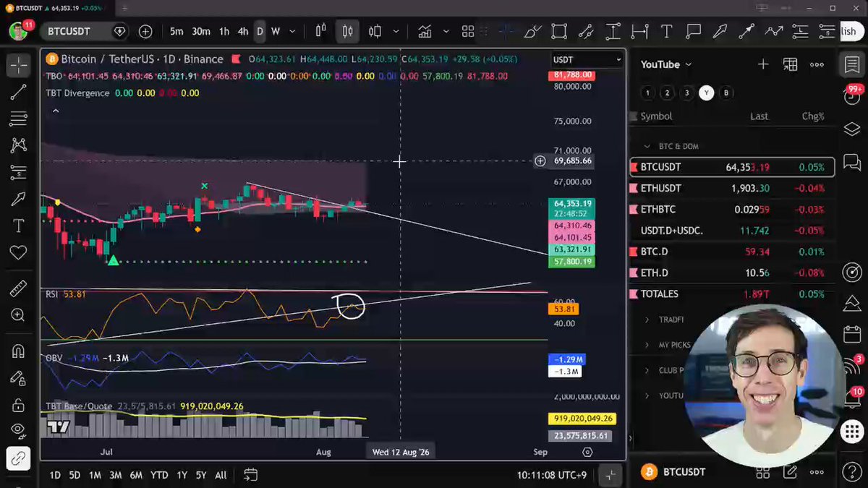Click the add symbol plus button beside BTCUSDT
The image size is (868, 488).
coord(145,31)
